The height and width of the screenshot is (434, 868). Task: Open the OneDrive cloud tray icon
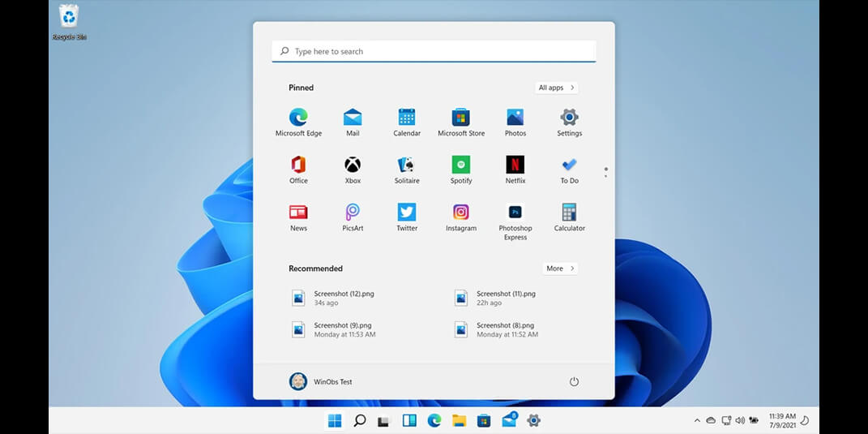click(x=712, y=421)
